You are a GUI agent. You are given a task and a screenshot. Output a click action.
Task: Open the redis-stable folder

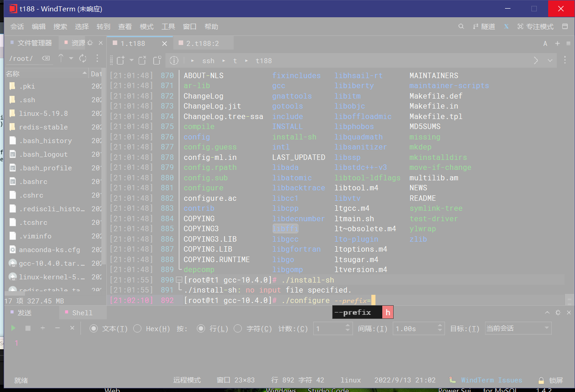[x=43, y=127]
